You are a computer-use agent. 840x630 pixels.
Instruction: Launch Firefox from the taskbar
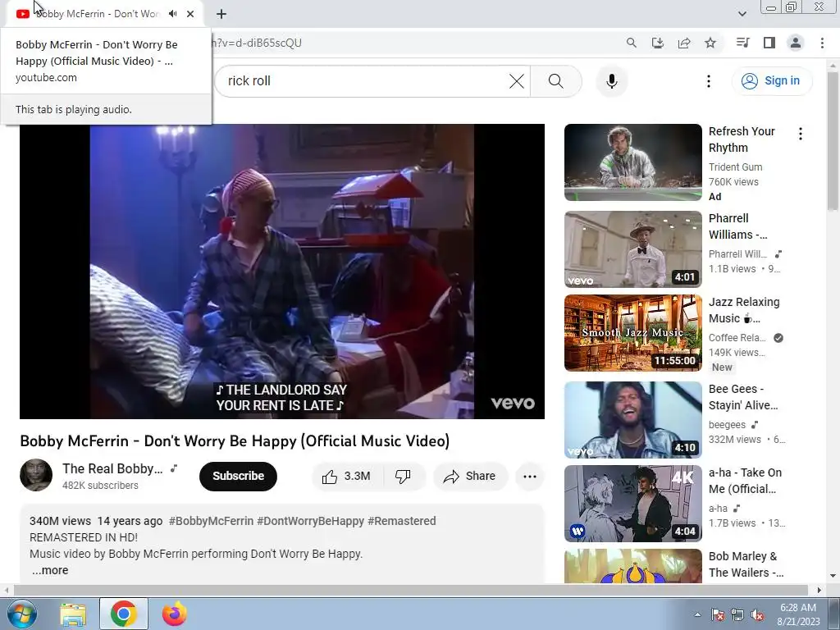[175, 614]
